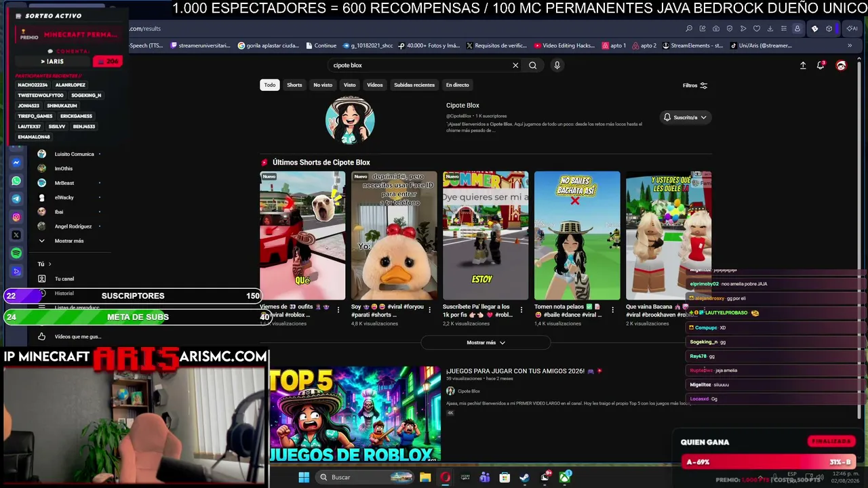Open Instagram in the Opera sidebar
The height and width of the screenshot is (488, 868).
coord(16,217)
